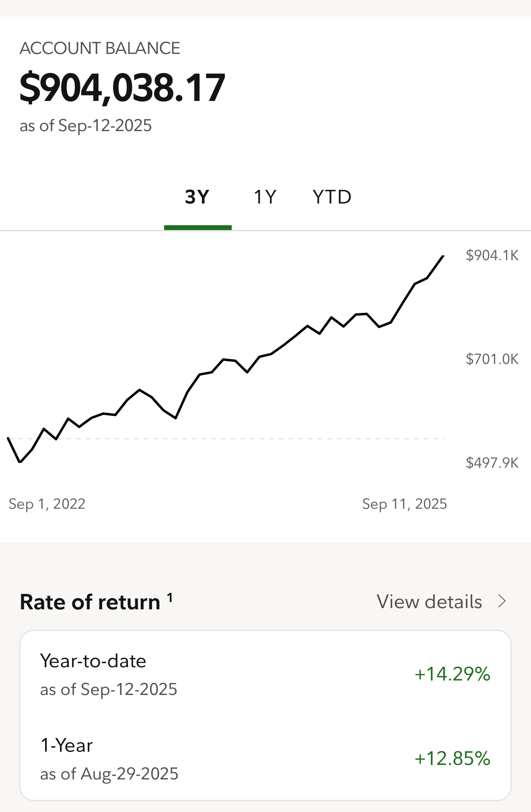
Task: Click the Rate of return heading
Action: (x=90, y=602)
